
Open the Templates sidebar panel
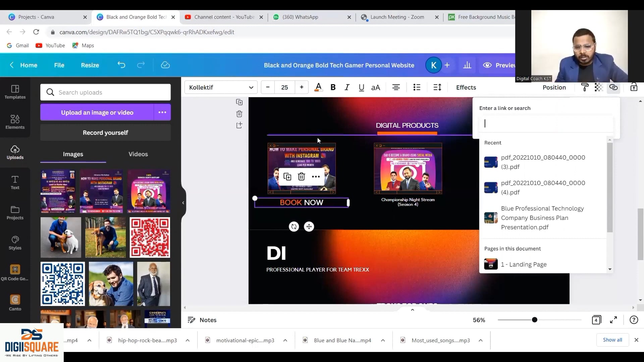tap(15, 92)
